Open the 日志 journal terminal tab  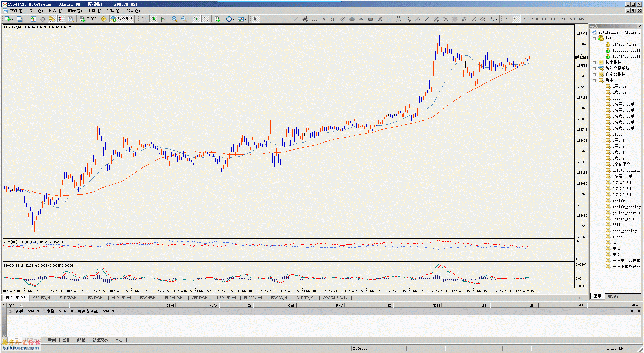(119, 340)
